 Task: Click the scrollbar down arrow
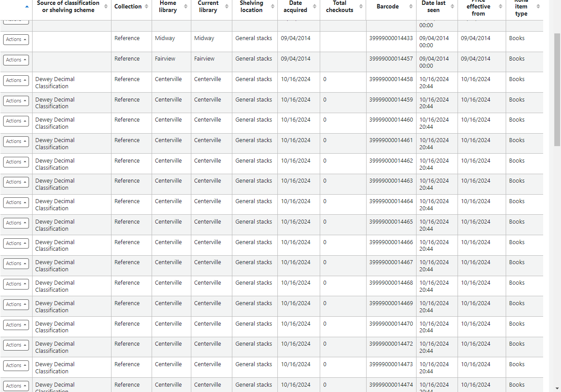click(557, 388)
